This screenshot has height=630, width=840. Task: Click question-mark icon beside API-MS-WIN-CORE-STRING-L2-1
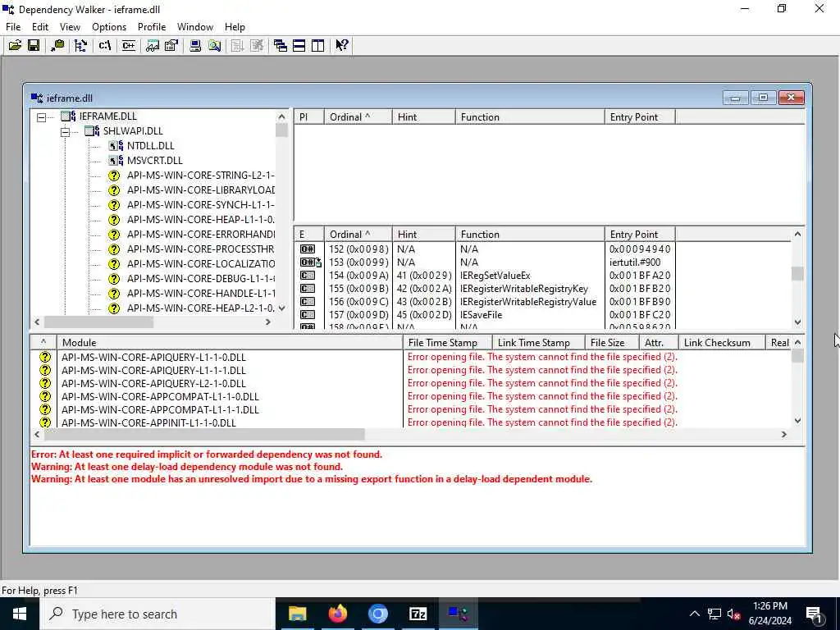[x=113, y=176]
